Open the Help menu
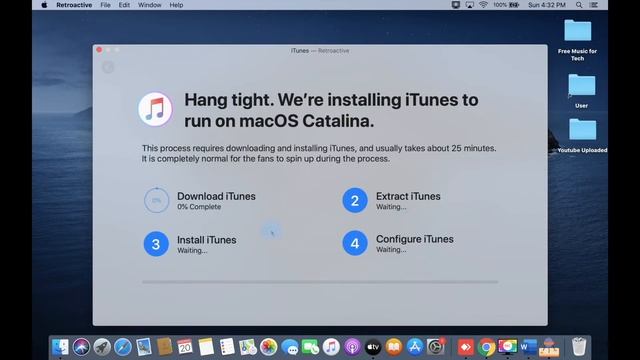This screenshot has height=360, width=640. pos(176,5)
